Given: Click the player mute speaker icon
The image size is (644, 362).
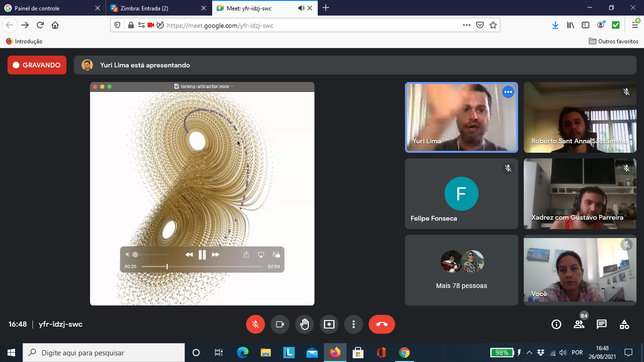Looking at the screenshot, I should tap(127, 255).
